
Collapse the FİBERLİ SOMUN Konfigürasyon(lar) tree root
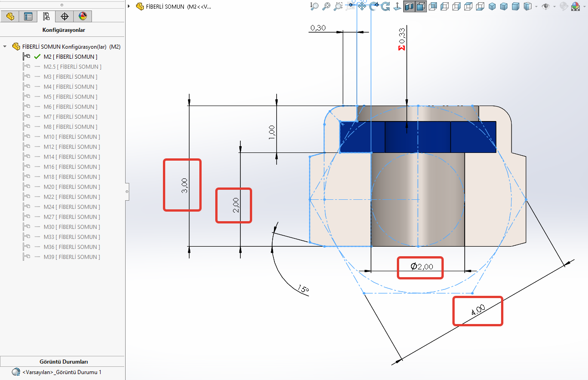[x=5, y=46]
